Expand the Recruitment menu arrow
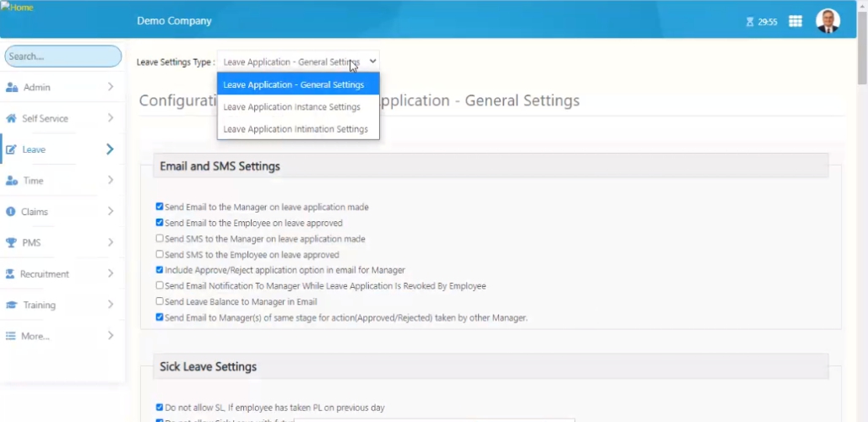Viewport: 868px width, 422px height. pyautogui.click(x=111, y=273)
